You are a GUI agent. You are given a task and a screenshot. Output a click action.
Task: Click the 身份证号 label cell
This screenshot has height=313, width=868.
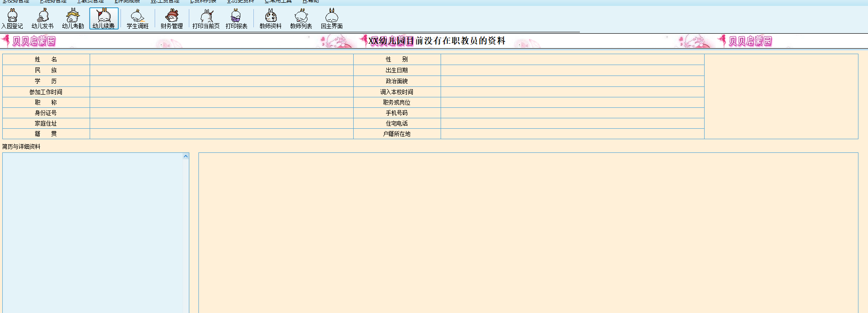(46, 113)
